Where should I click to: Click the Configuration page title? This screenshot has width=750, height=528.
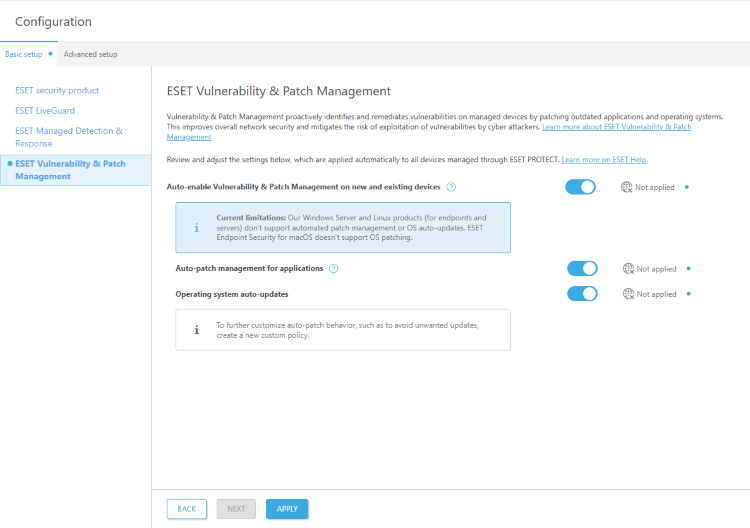tap(53, 22)
